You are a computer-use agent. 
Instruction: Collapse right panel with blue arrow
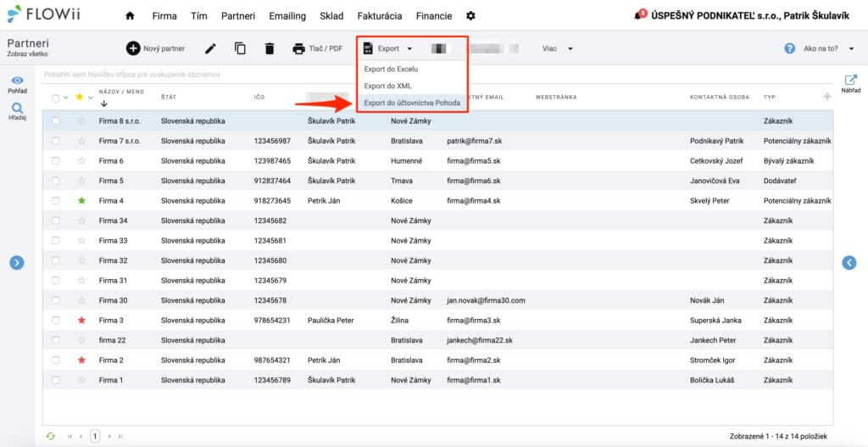point(849,263)
